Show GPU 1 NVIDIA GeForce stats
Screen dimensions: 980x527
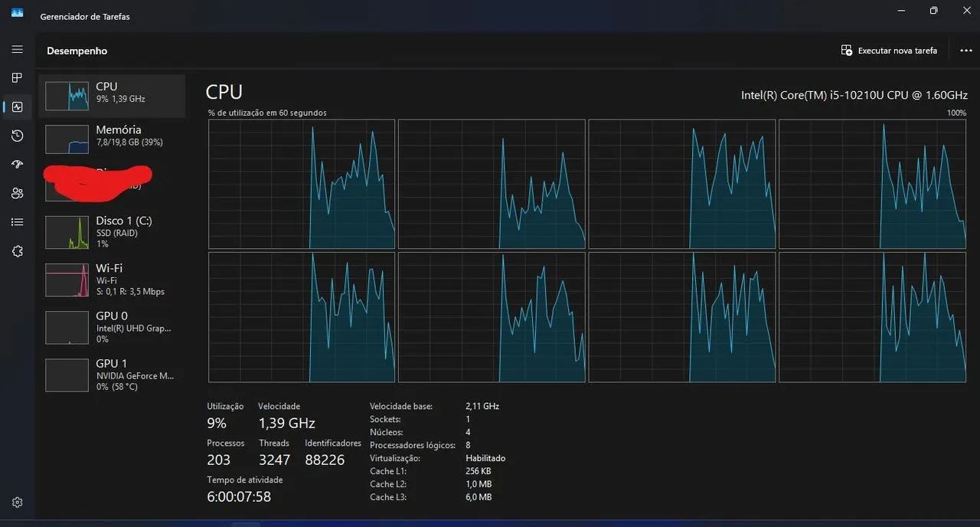pyautogui.click(x=112, y=375)
